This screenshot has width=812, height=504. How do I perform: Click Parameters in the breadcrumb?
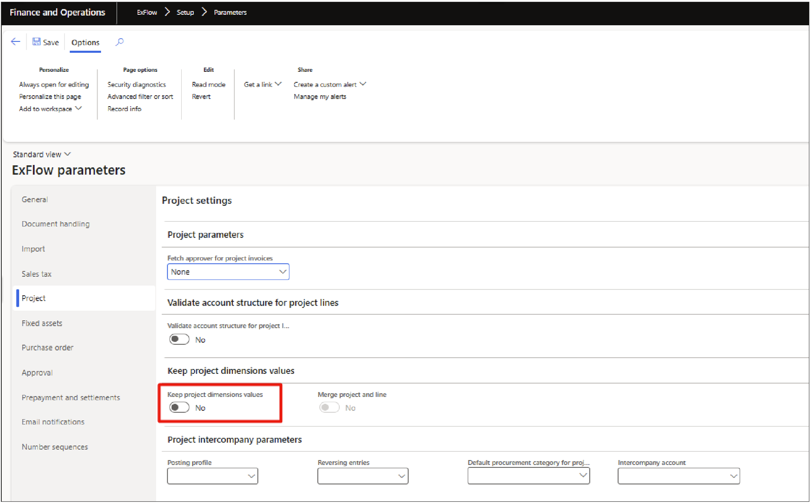point(230,12)
